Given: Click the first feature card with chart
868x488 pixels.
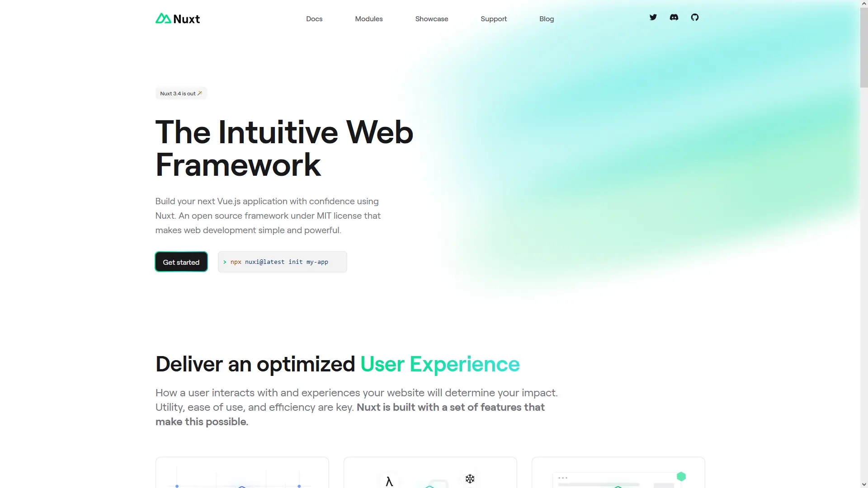Looking at the screenshot, I should (x=242, y=473).
